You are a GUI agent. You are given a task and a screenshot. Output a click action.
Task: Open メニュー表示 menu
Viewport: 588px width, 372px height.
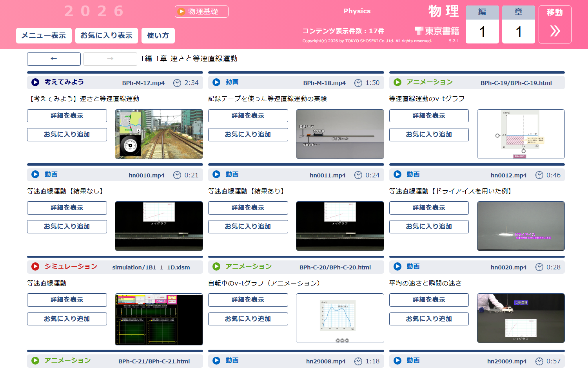44,36
